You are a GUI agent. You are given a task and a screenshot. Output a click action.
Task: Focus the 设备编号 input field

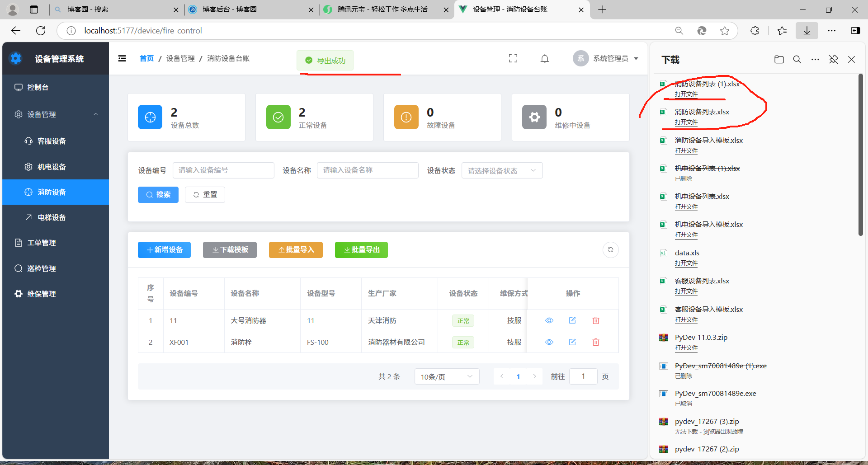(x=223, y=170)
